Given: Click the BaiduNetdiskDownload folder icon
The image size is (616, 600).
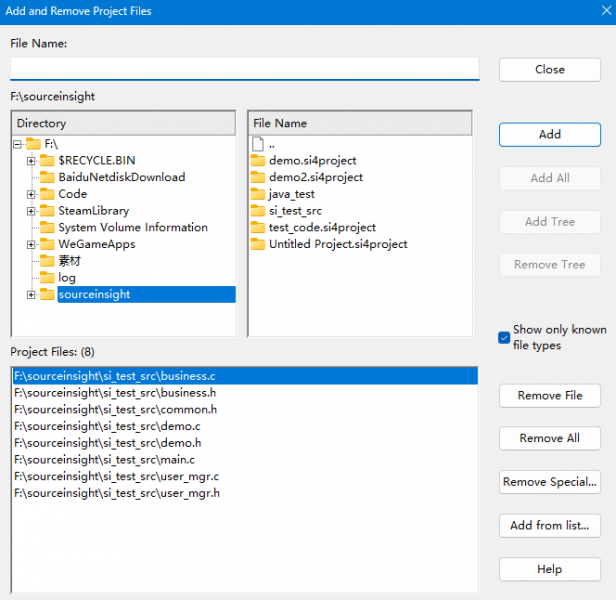Looking at the screenshot, I should (48, 177).
